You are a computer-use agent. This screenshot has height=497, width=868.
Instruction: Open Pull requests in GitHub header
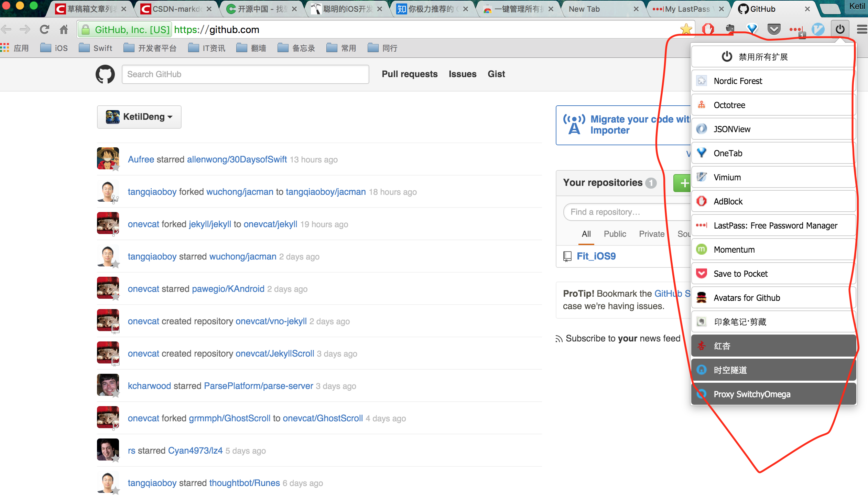[410, 74]
